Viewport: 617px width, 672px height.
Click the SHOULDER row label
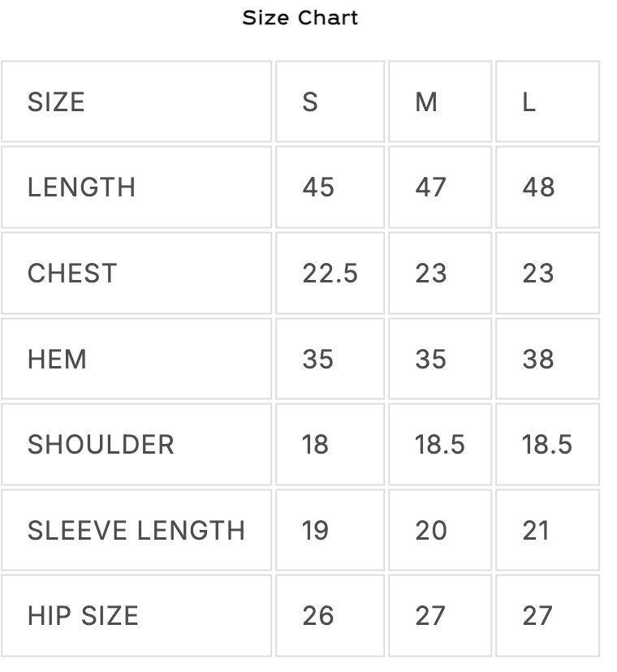pos(101,445)
